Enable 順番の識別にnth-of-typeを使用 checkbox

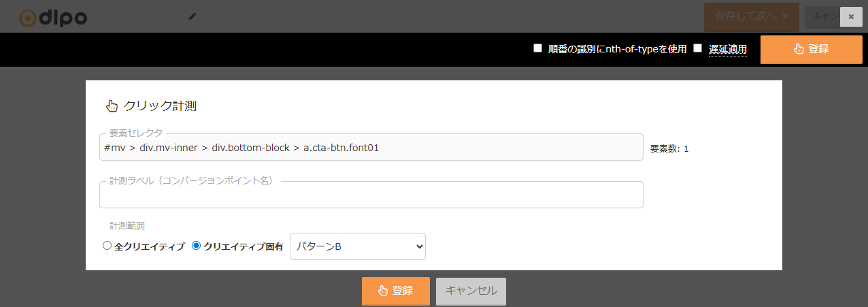(537, 48)
